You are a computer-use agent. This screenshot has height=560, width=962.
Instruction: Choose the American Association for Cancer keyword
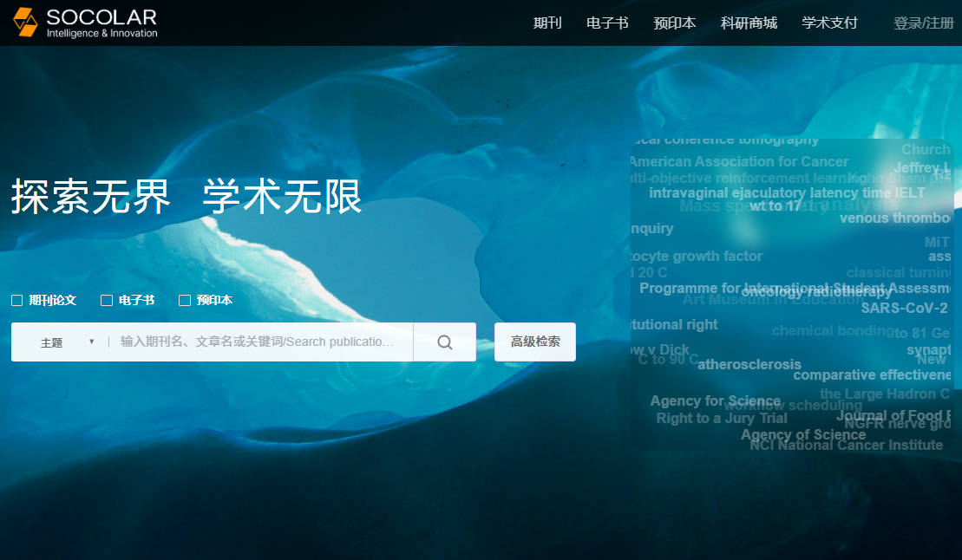[738, 162]
